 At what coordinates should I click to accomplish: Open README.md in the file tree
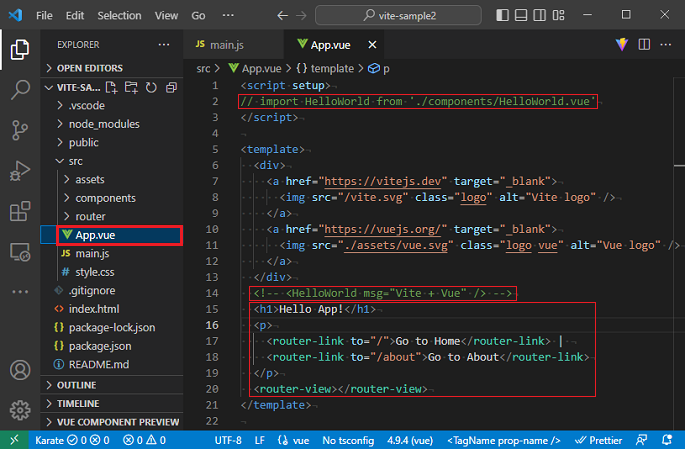click(112, 364)
